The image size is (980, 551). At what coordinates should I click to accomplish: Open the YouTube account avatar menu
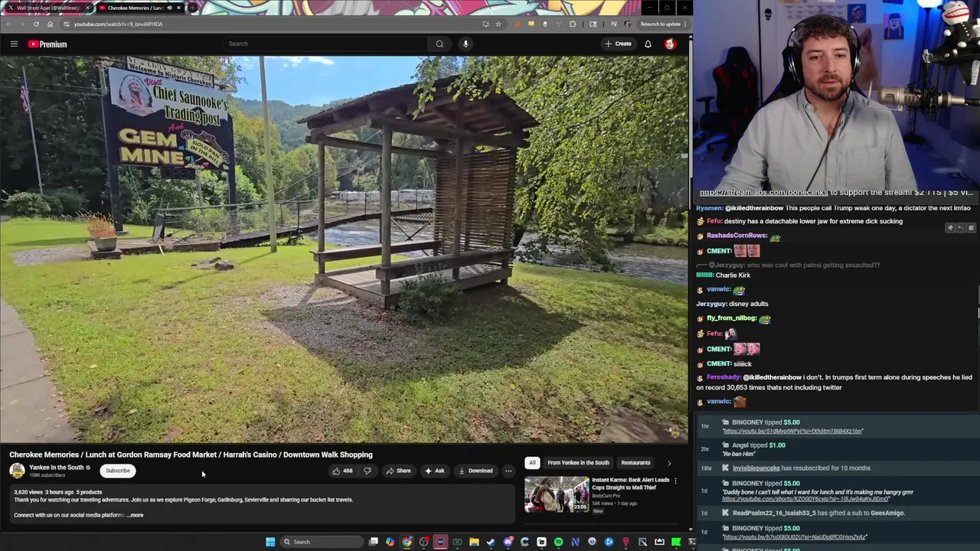(x=670, y=44)
